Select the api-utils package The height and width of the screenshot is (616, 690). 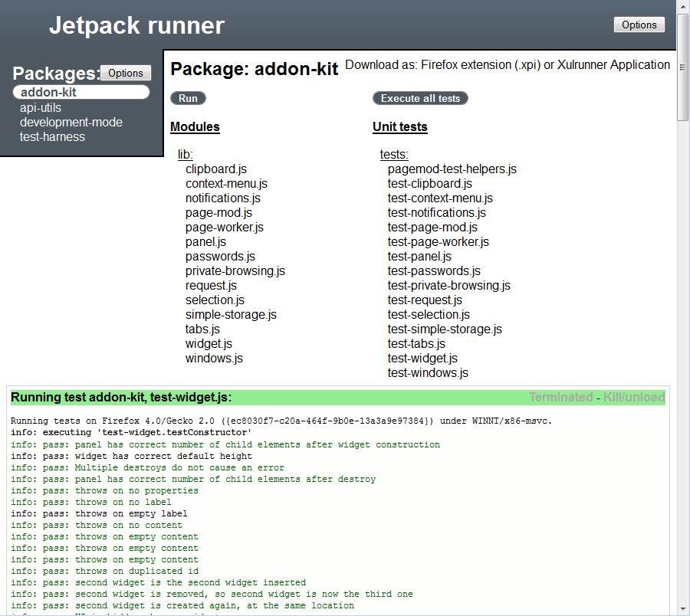coord(41,108)
